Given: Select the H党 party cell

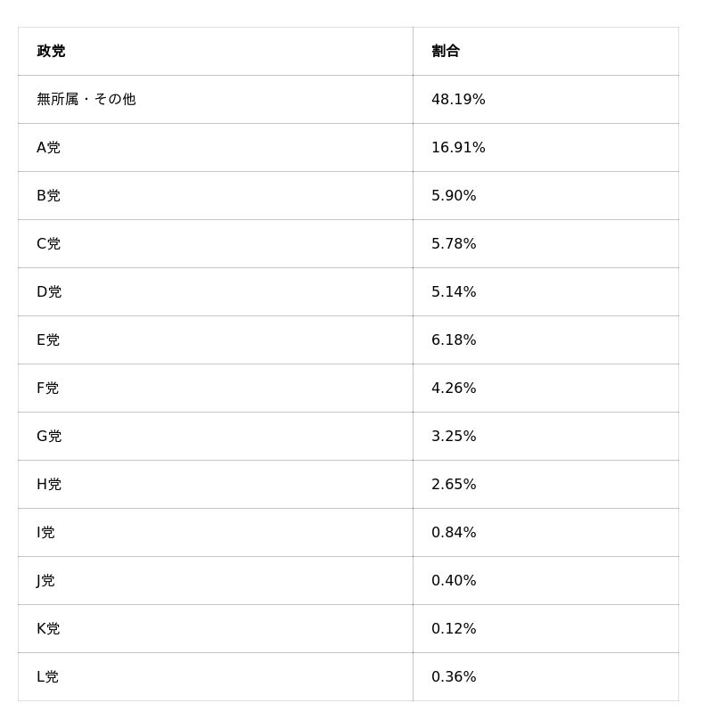Looking at the screenshot, I should click(49, 485).
